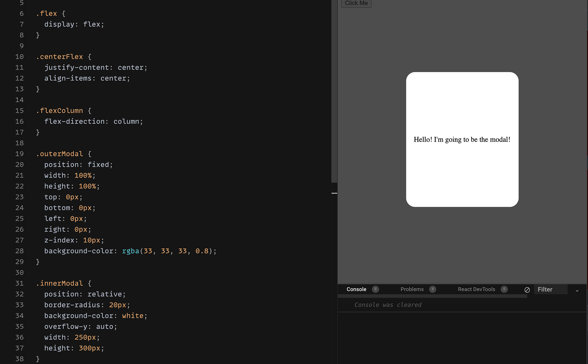Screen dimensions: 588x364
Task: Click the Filter input field
Action: (x=551, y=289)
